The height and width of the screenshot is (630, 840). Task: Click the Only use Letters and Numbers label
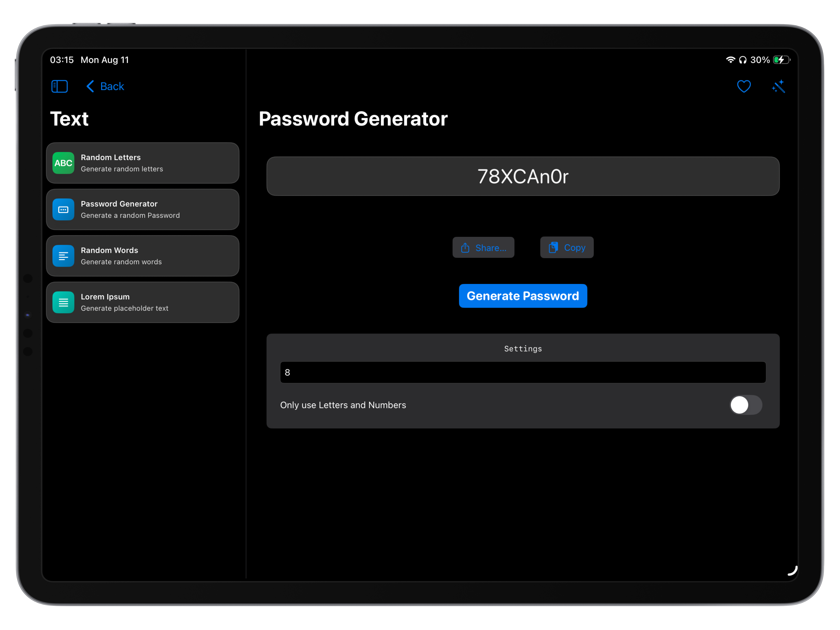pos(343,405)
